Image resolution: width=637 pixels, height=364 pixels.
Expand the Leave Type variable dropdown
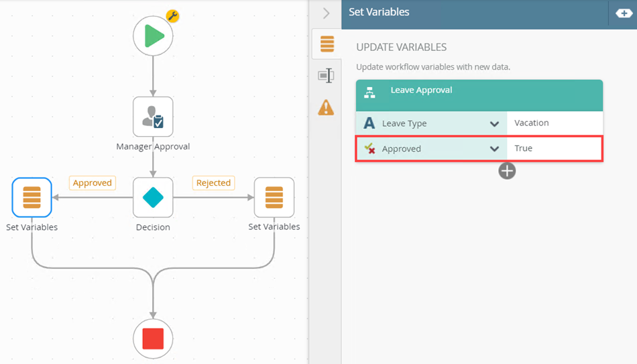point(494,123)
